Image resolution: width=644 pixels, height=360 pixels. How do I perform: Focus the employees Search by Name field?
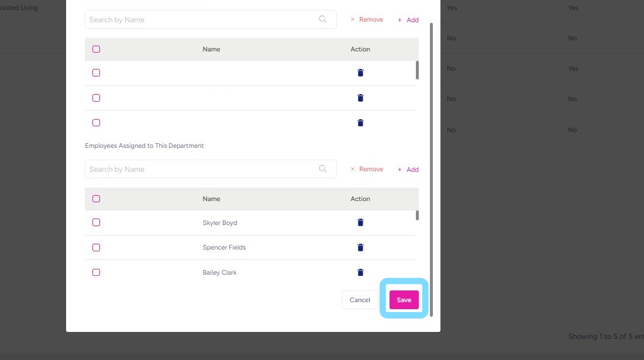tap(211, 169)
